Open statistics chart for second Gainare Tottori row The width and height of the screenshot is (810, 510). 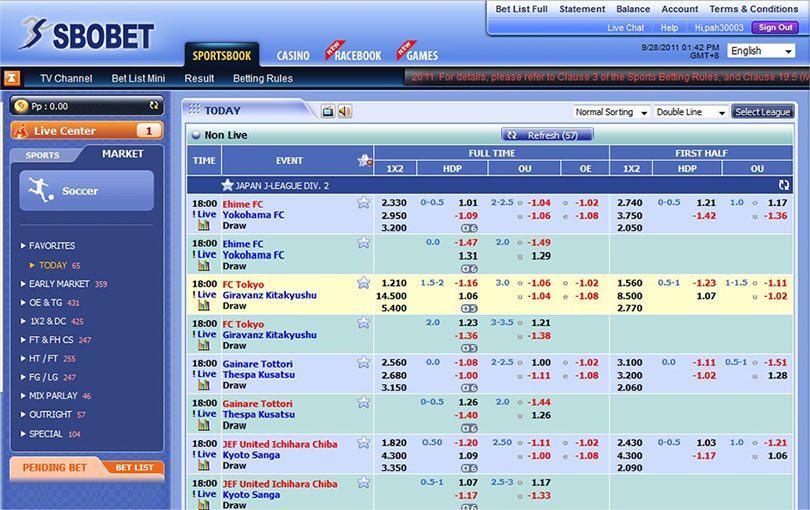[x=204, y=425]
